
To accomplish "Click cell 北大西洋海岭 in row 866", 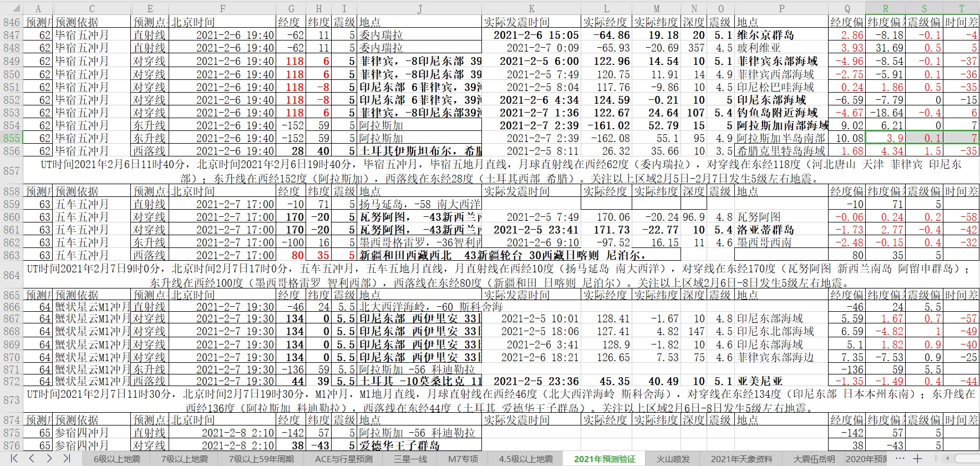I will pyautogui.click(x=420, y=307).
